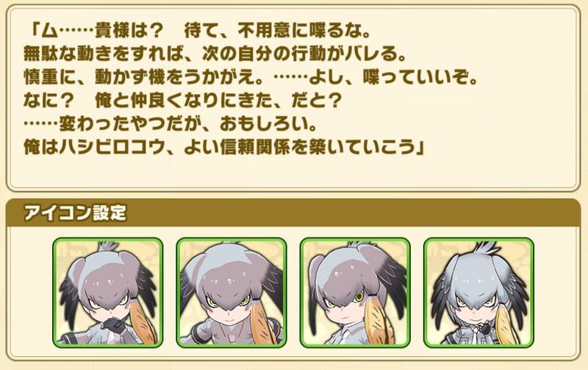Click the line なに？ 俺と仲良くなりにきた
This screenshot has height=370, width=588.
click(x=182, y=101)
